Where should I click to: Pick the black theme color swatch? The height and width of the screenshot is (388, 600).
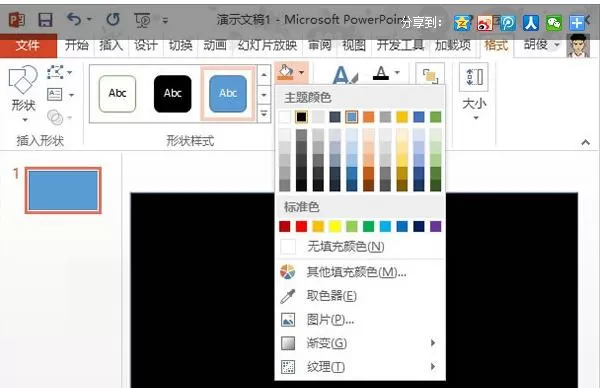coord(301,117)
